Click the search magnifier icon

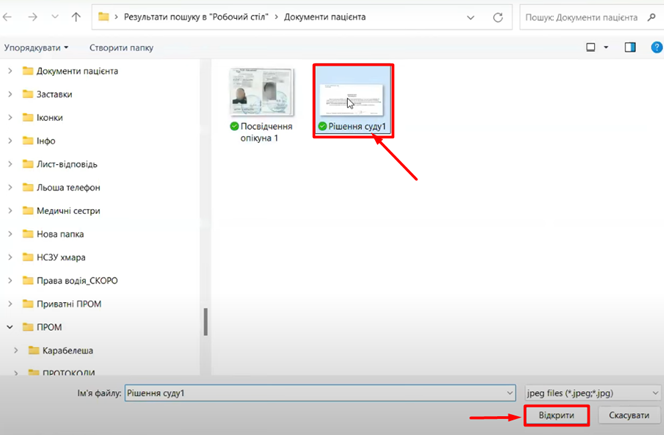(x=651, y=17)
